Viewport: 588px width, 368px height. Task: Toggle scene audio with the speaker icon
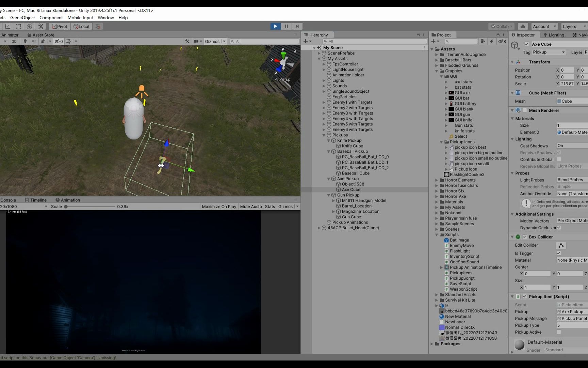pos(34,41)
